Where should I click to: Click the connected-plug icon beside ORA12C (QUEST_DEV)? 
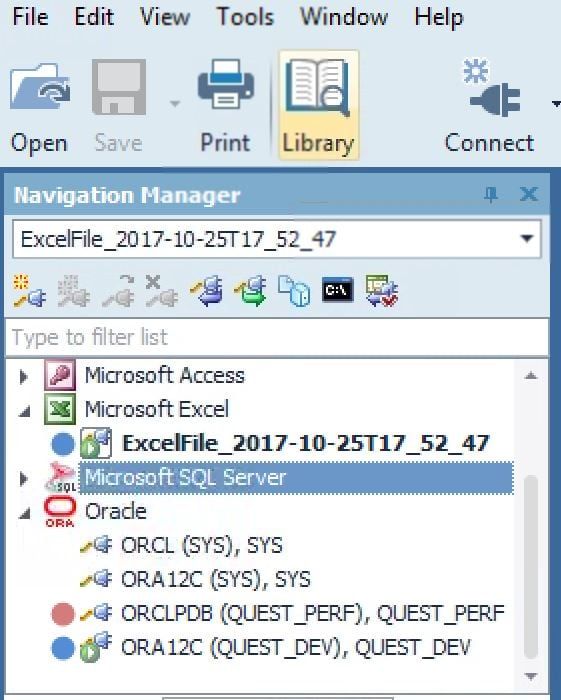(x=96, y=647)
